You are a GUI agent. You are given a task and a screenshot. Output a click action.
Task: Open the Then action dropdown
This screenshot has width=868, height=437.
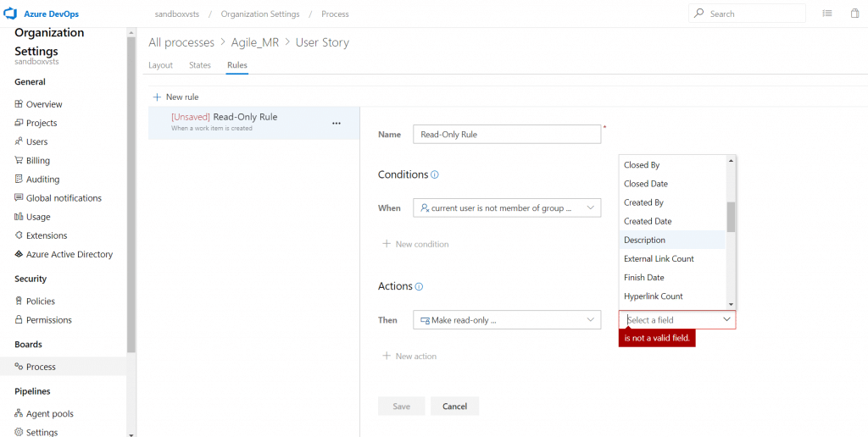click(x=507, y=320)
